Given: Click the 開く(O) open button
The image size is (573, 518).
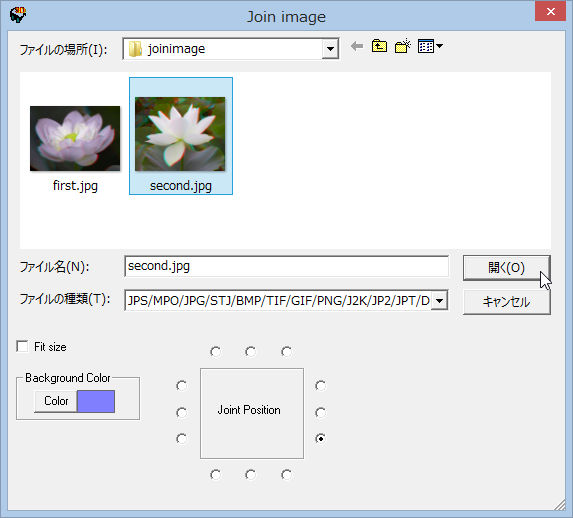Looking at the screenshot, I should click(506, 268).
